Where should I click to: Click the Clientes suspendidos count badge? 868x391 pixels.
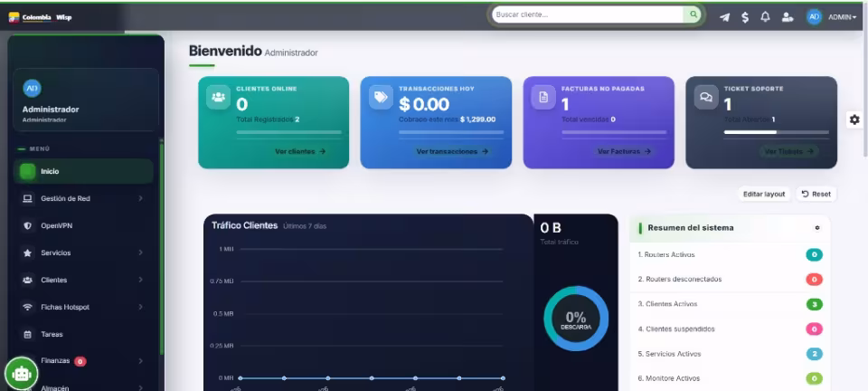tap(814, 329)
